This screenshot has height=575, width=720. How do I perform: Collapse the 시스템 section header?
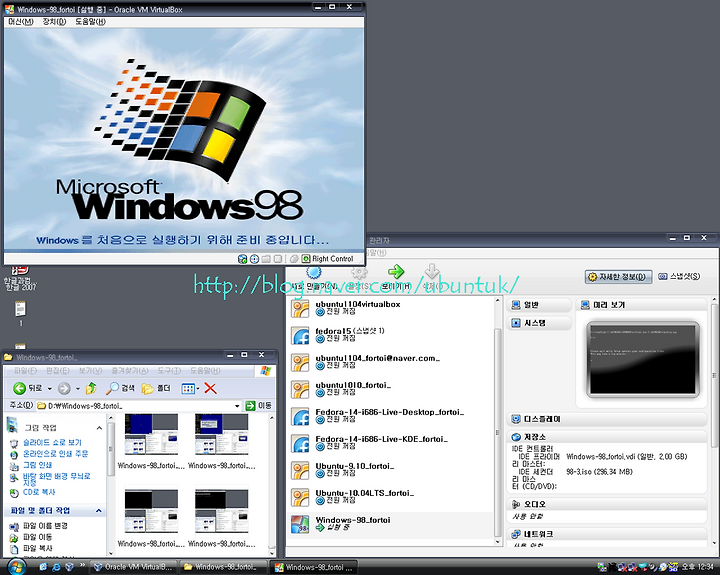tap(539, 323)
